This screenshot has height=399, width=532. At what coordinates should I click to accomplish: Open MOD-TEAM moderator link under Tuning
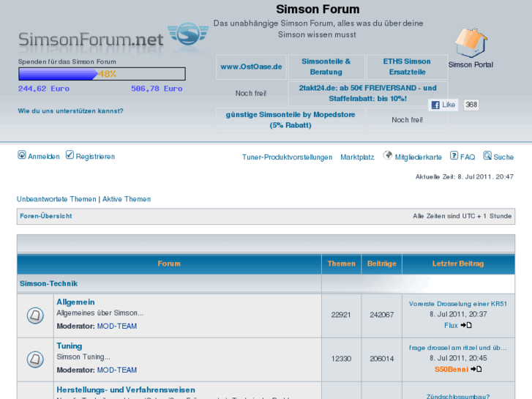(116, 370)
